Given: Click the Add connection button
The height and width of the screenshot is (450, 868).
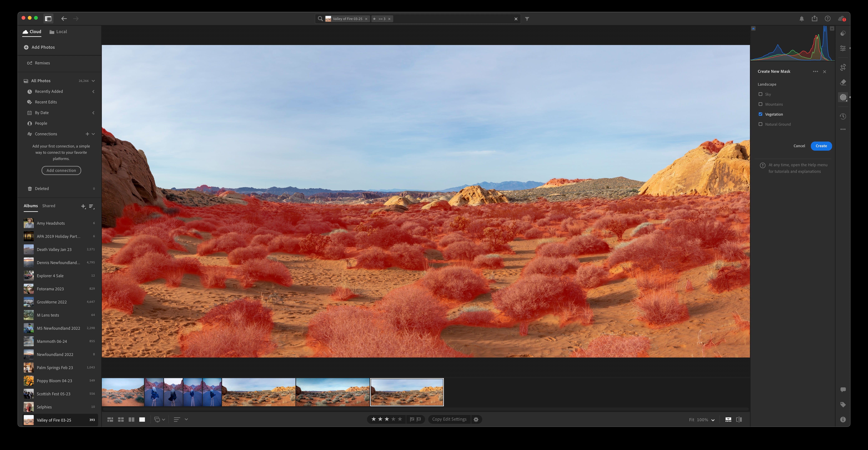Looking at the screenshot, I should click(61, 171).
